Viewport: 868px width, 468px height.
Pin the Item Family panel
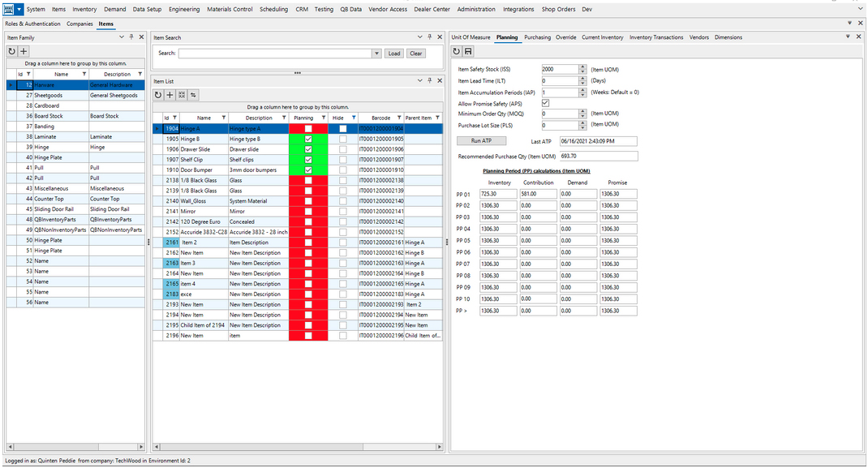point(131,37)
